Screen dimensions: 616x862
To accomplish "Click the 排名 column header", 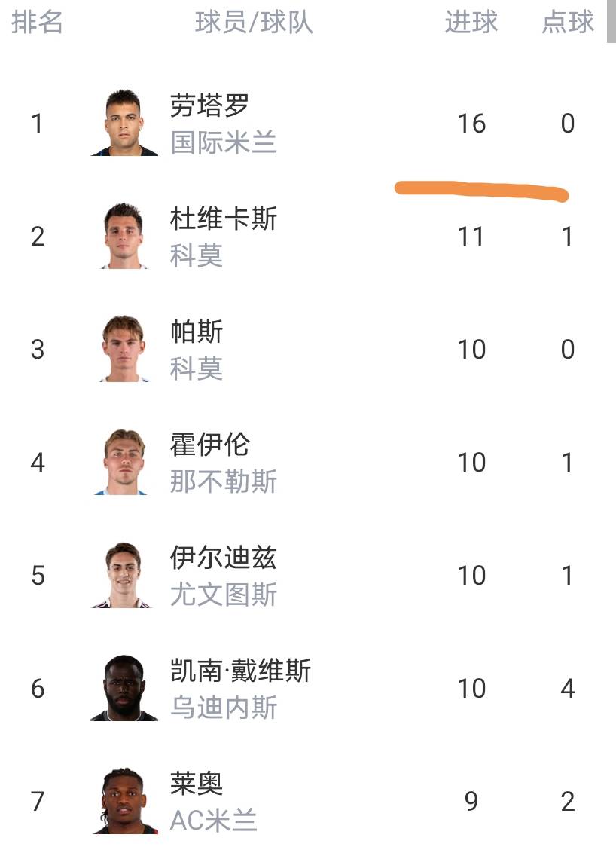I will 37,23.
